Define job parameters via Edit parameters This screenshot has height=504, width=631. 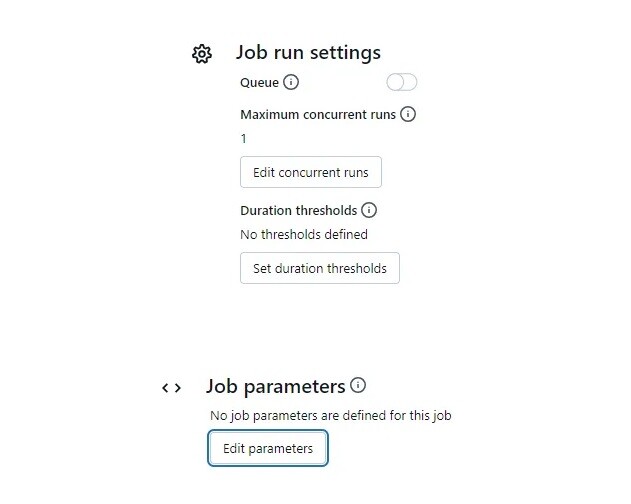[268, 448]
